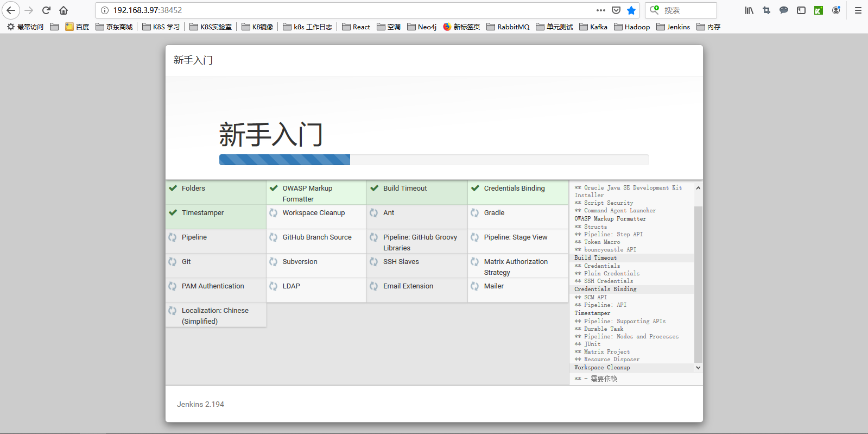Click the address bar URL field
Screen dimensions: 868x434
pos(347,10)
